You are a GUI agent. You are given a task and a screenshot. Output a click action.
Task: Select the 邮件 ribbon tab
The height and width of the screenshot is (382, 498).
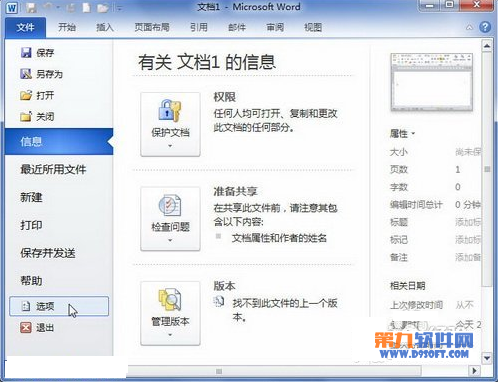pos(237,27)
